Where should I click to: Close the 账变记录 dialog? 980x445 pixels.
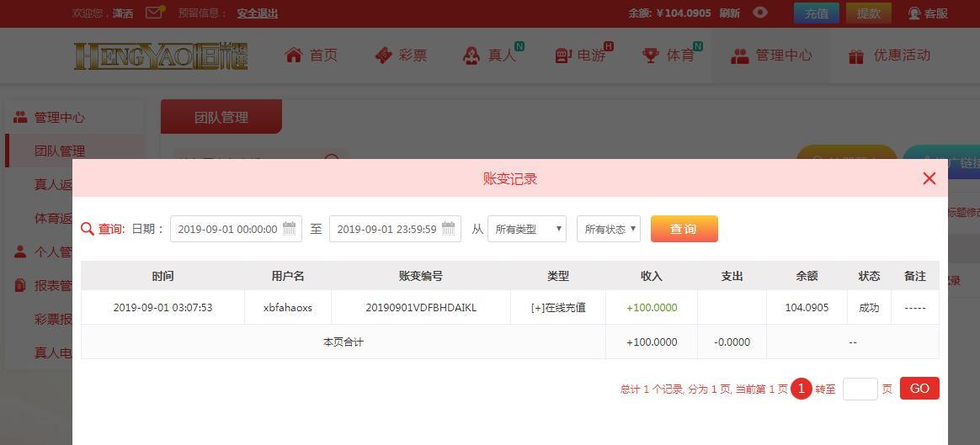click(929, 178)
